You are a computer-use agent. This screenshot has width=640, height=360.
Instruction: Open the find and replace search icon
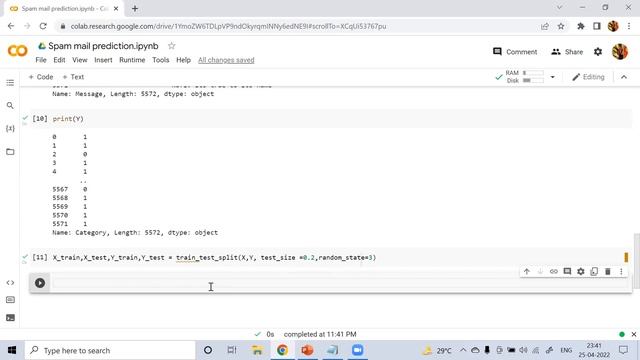coord(10,106)
